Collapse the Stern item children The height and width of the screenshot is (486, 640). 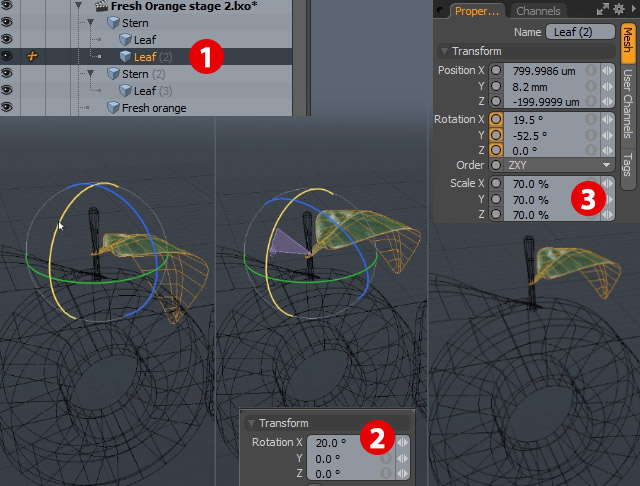[x=90, y=22]
